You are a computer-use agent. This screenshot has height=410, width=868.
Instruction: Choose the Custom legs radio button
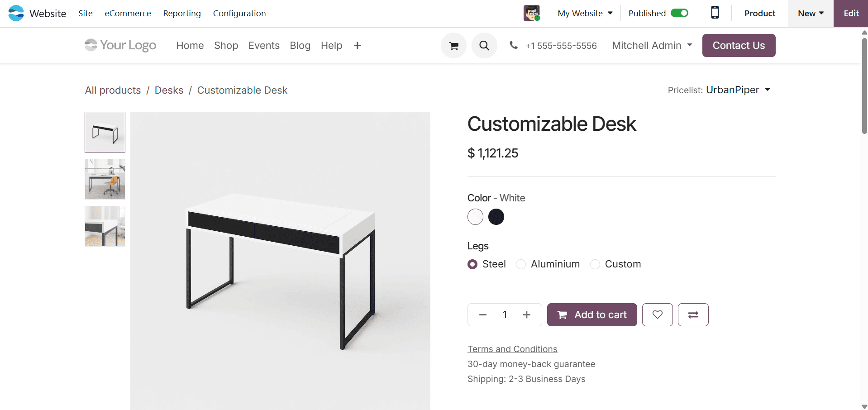[x=595, y=264]
